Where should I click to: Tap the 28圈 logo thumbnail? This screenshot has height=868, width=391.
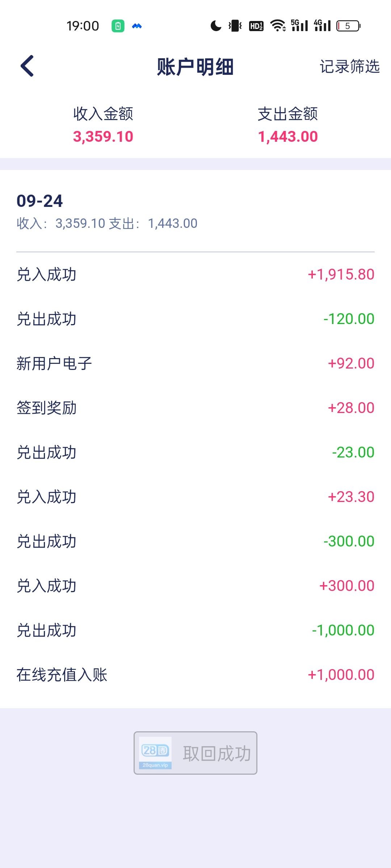155,753
